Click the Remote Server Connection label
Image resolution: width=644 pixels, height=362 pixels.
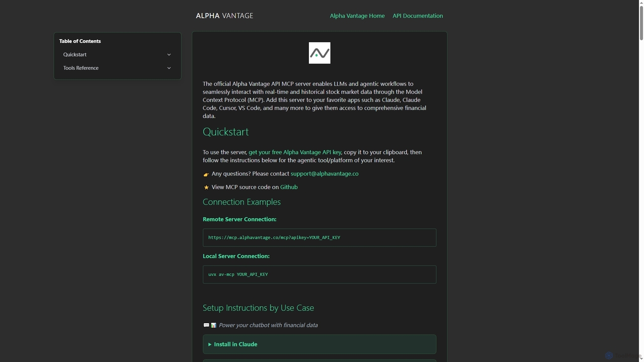coord(239,219)
